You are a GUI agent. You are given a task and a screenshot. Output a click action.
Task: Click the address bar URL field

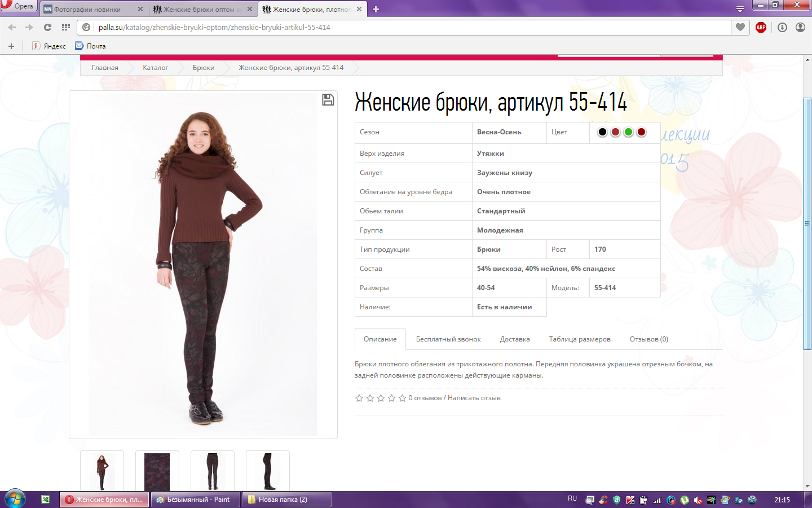pos(412,27)
